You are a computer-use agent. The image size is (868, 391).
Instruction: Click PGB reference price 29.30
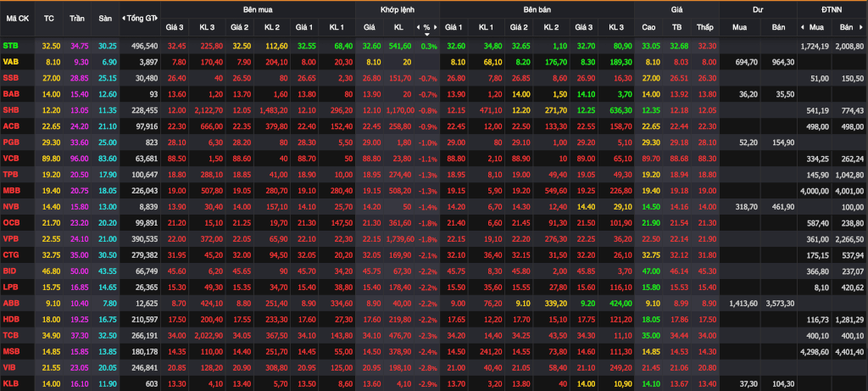52,142
